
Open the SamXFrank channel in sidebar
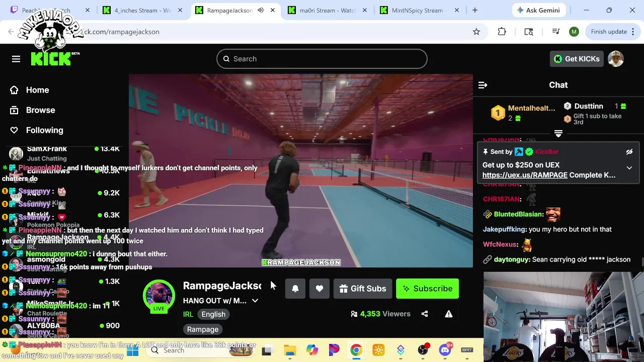pyautogui.click(x=64, y=153)
